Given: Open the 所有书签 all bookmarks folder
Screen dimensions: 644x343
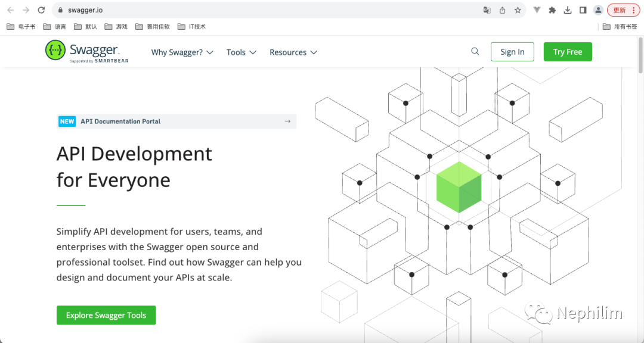Looking at the screenshot, I should coord(620,27).
